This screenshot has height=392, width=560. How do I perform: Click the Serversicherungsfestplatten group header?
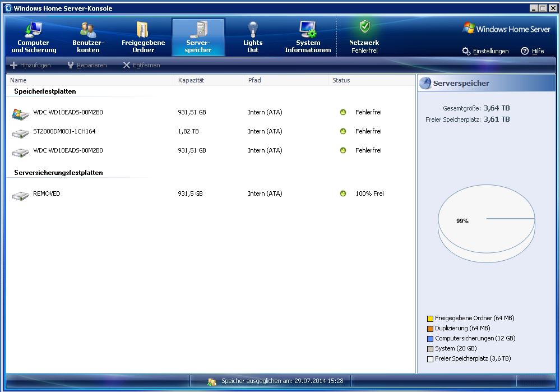(58, 173)
